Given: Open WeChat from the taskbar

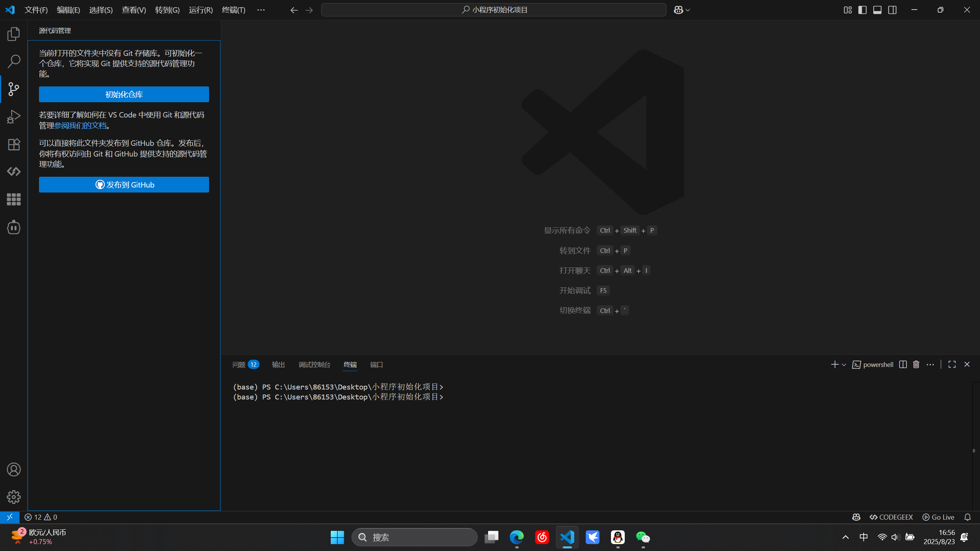Looking at the screenshot, I should coord(643,537).
